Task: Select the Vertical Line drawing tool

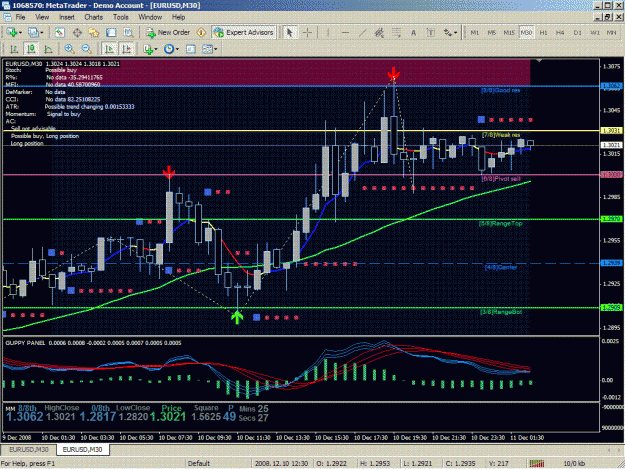Action: pyautogui.click(x=328, y=33)
